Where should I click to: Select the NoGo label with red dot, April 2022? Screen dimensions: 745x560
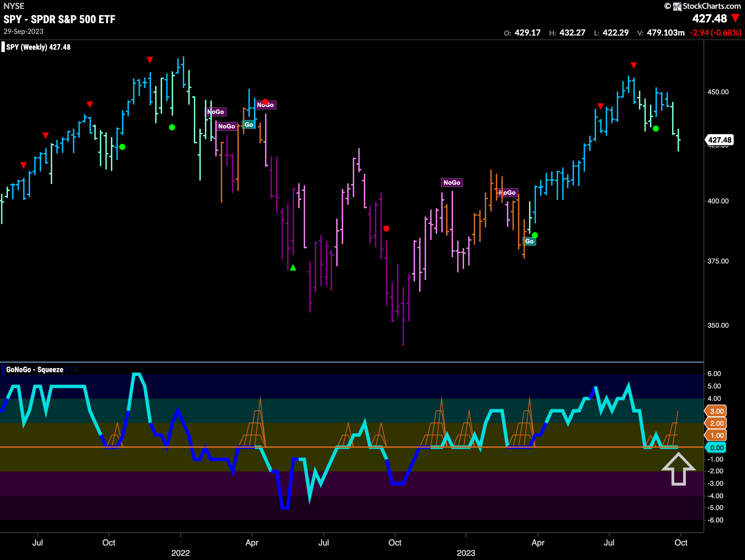pyautogui.click(x=265, y=105)
